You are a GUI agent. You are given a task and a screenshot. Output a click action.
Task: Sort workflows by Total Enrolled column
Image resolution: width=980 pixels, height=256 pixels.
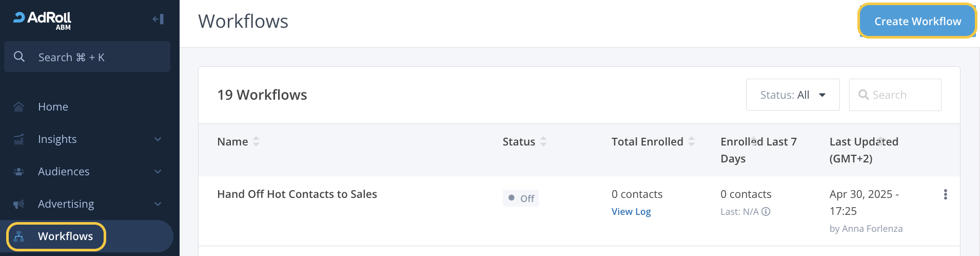(x=692, y=142)
